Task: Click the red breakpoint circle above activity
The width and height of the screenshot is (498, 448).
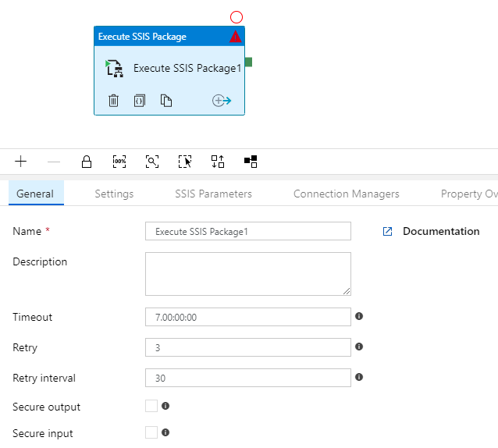Action: pyautogui.click(x=237, y=17)
